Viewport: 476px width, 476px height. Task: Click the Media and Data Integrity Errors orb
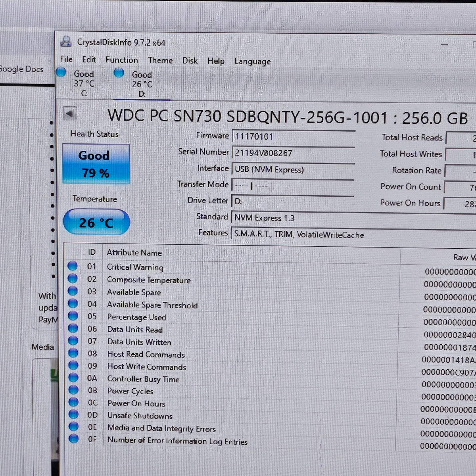point(73,426)
